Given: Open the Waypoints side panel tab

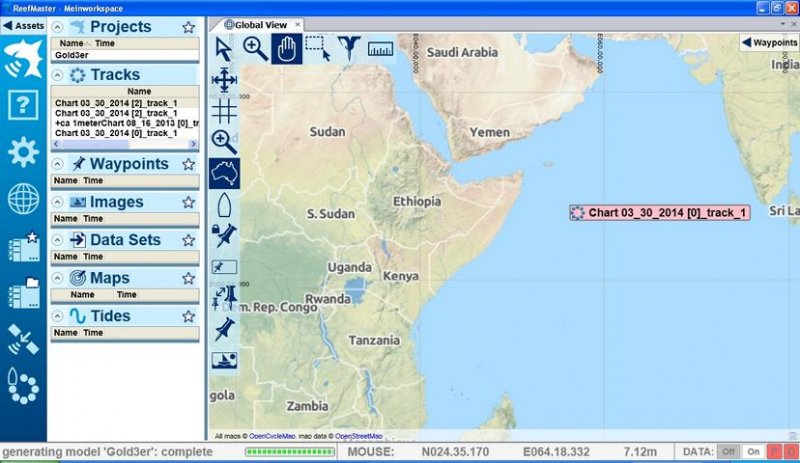Looking at the screenshot, I should click(768, 43).
